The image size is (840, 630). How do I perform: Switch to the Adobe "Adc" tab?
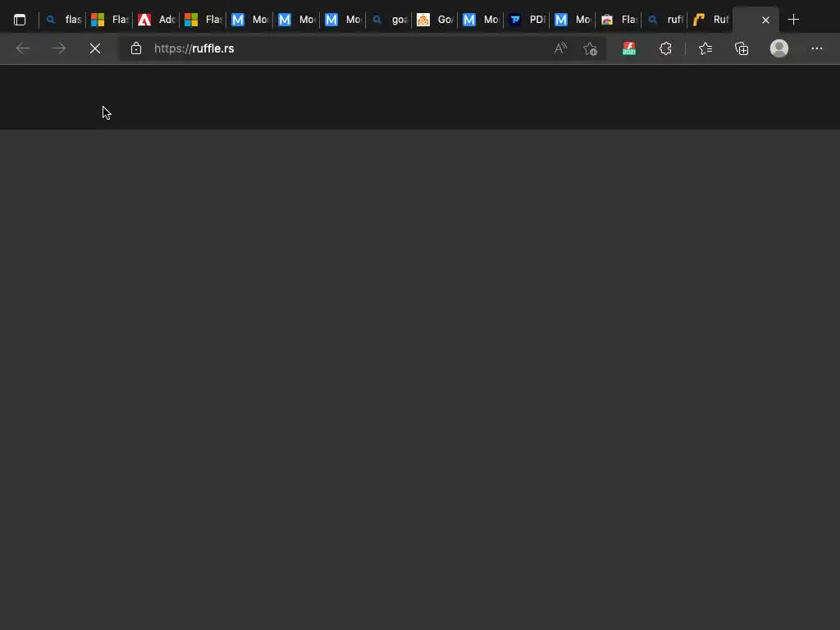pos(156,20)
